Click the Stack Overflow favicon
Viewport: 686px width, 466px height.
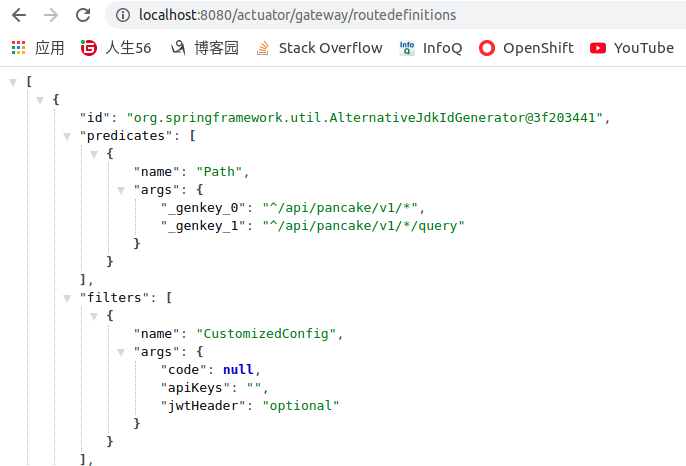(x=262, y=48)
